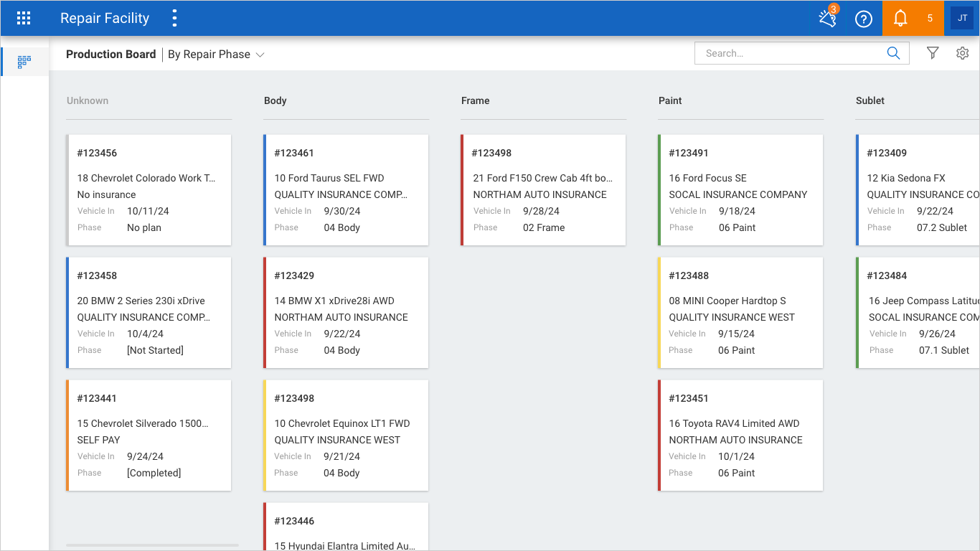Click the notification count 5
980x551 pixels.
pos(930,19)
